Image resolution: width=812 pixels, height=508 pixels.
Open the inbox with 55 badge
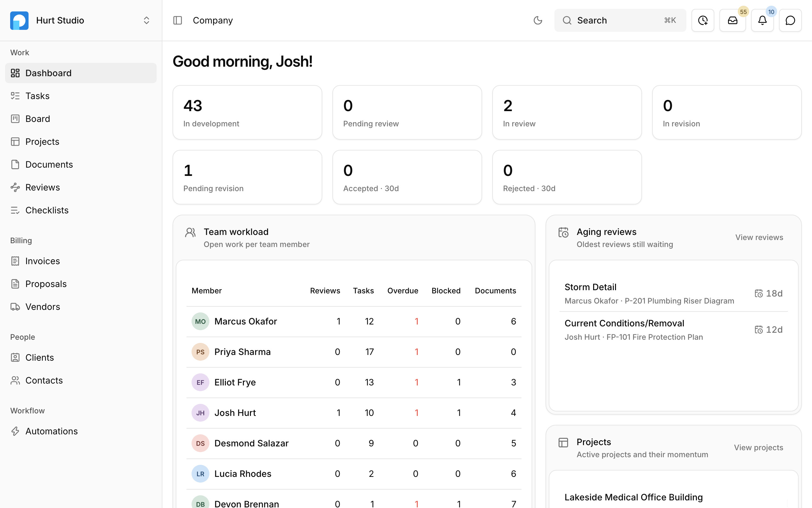pos(732,21)
